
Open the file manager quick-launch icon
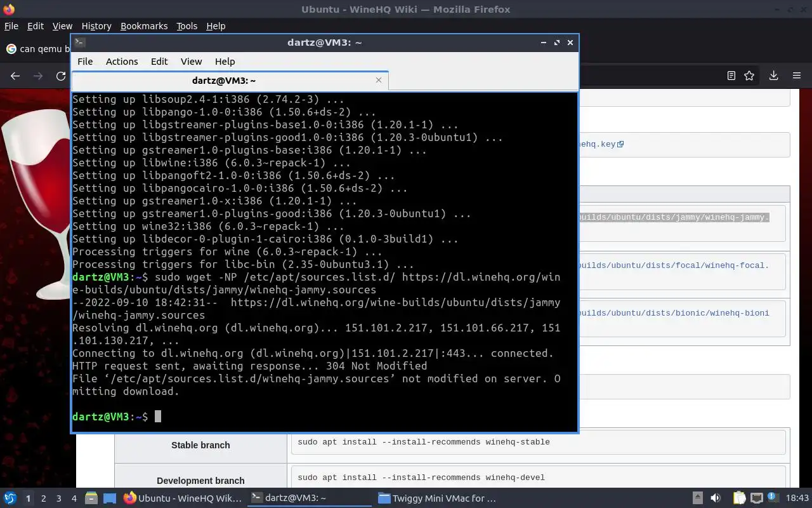pos(91,498)
